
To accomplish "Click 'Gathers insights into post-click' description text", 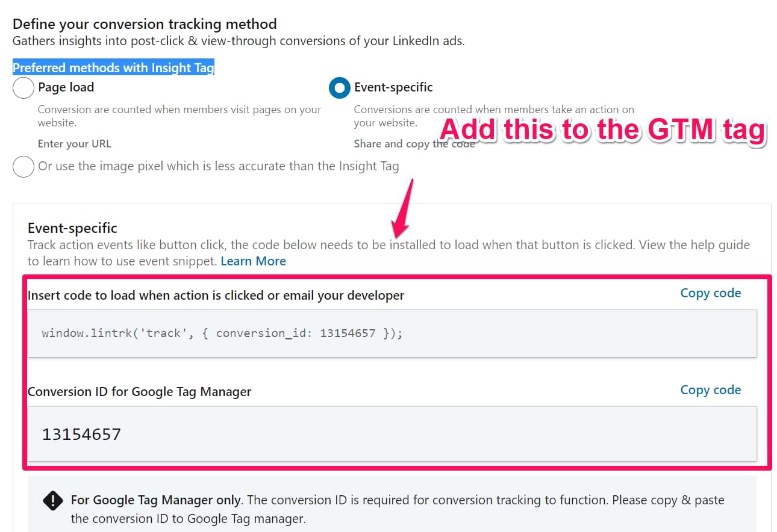I will click(239, 42).
